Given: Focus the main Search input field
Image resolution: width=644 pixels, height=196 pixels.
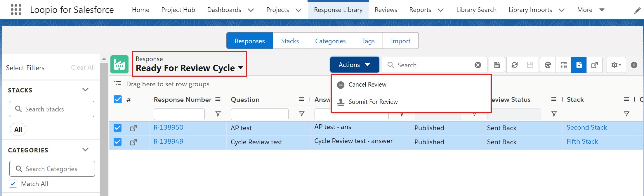Looking at the screenshot, I should click(x=434, y=65).
